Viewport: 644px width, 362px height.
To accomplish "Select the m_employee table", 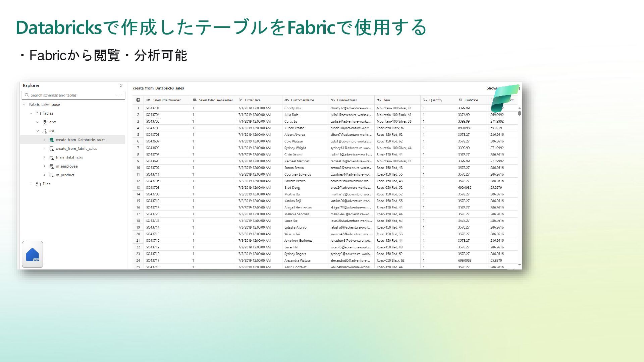I will (66, 166).
